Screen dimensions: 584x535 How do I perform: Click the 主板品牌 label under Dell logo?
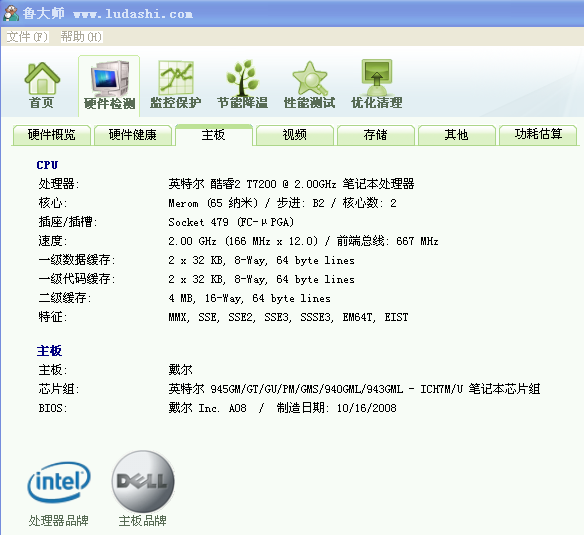point(143,520)
